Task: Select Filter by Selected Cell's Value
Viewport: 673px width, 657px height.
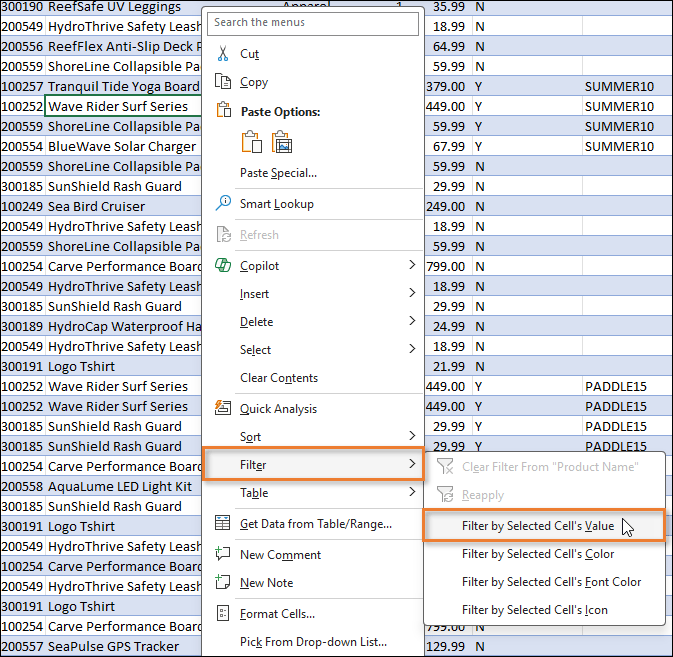Action: [x=538, y=525]
